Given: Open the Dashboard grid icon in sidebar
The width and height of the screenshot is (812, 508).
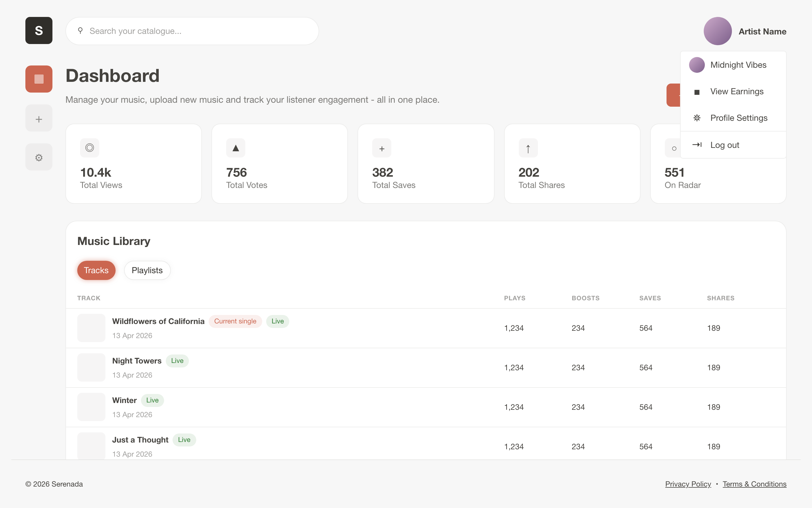Looking at the screenshot, I should (x=39, y=79).
